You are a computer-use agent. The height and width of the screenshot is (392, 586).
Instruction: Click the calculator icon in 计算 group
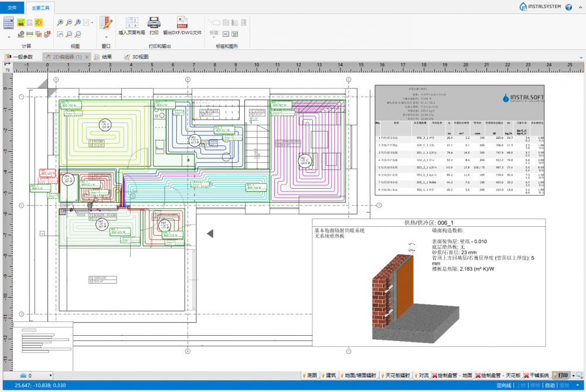8,23
